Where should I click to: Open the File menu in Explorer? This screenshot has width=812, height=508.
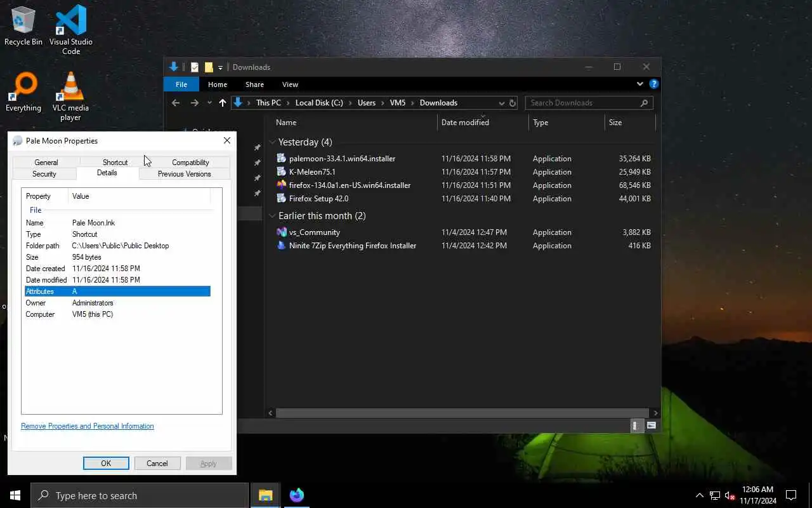[181, 84]
